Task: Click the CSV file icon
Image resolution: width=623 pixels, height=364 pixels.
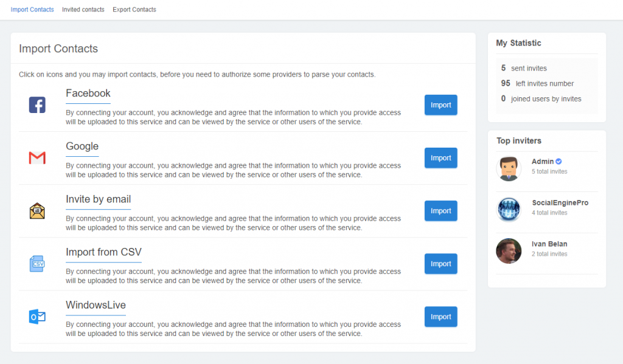Action: 37,264
